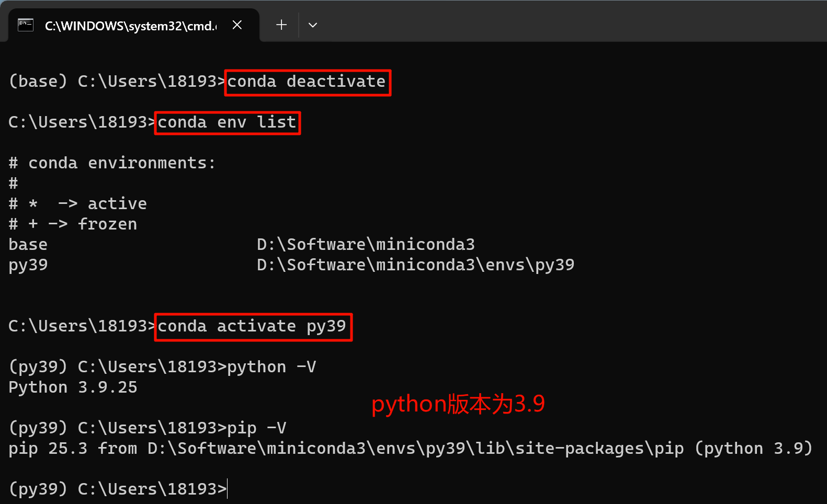Click the red 'python版本为3.9' annotation
The image size is (827, 504).
click(x=458, y=404)
